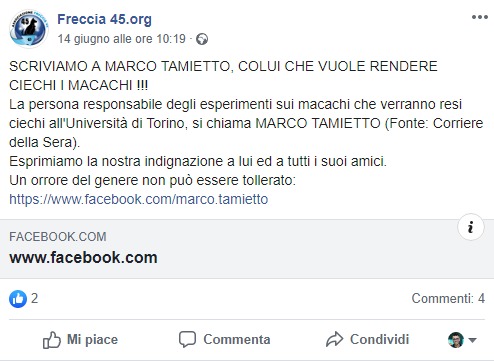Expand the acting-profile dropdown arrow
The height and width of the screenshot is (361, 494).
[x=472, y=340]
